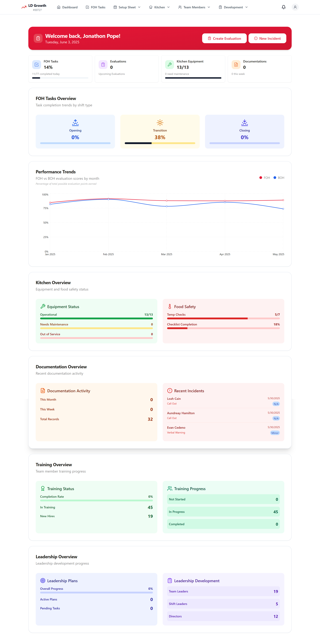Click the home icon beside Dashboard
The height and width of the screenshot is (644, 320).
pos(59,7)
